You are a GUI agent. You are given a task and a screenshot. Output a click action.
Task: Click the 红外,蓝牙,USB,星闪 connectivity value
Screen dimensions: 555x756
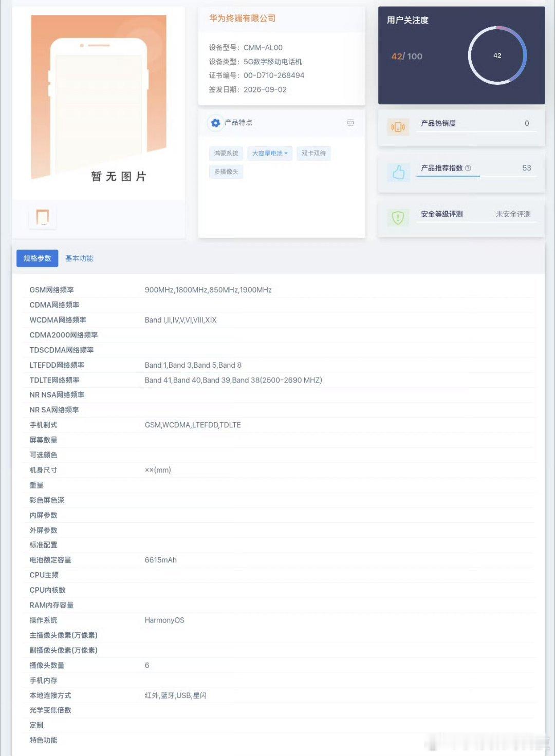[176, 695]
